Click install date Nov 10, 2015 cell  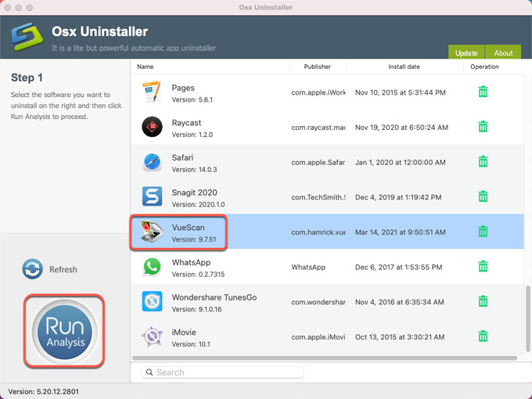pos(400,92)
